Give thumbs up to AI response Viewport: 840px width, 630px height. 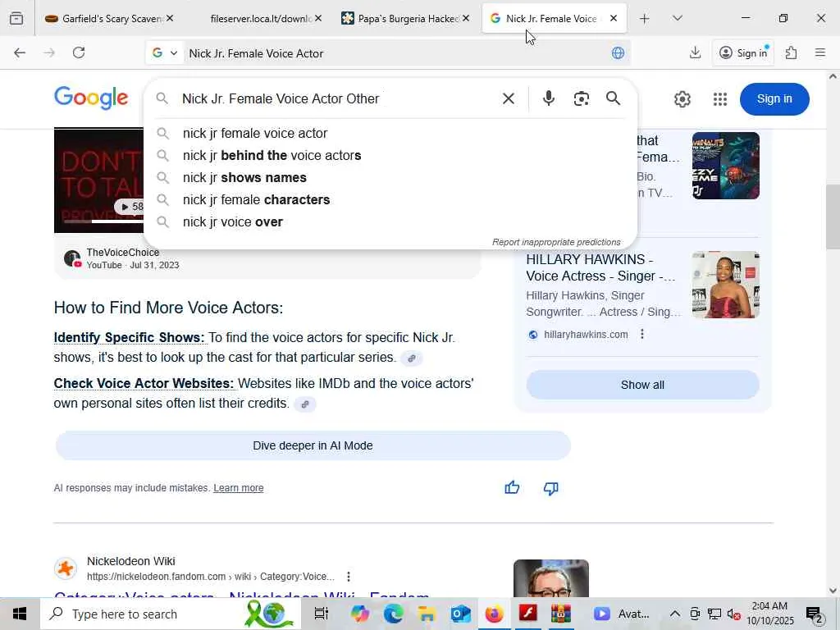(x=512, y=487)
